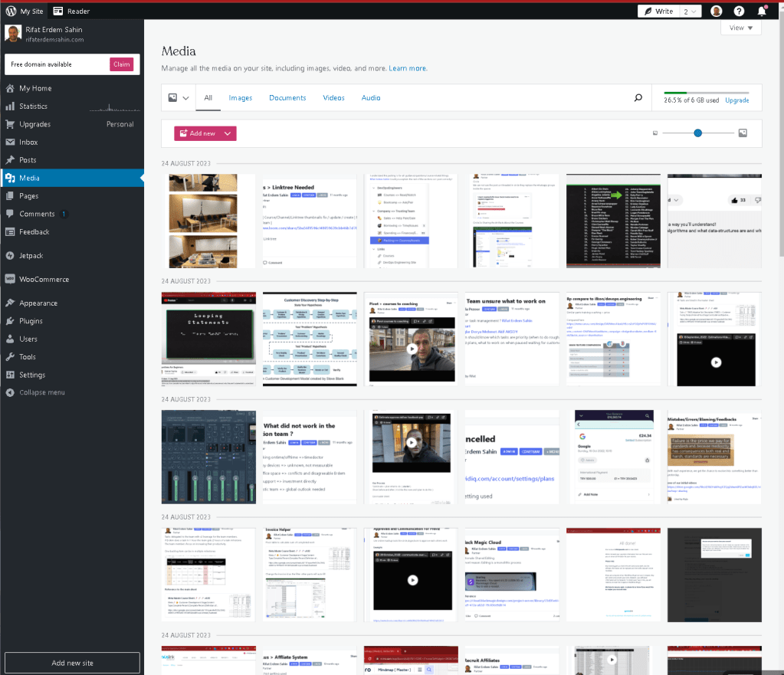The height and width of the screenshot is (675, 784).
Task: Open the Posts sidebar item
Action: point(72,160)
